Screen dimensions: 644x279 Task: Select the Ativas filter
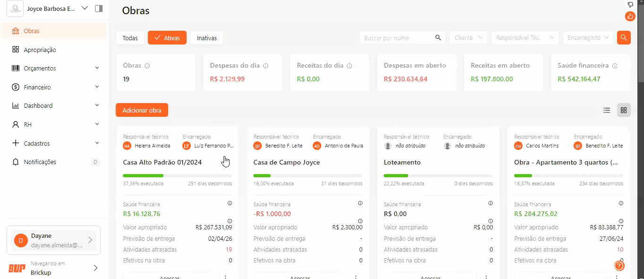167,38
